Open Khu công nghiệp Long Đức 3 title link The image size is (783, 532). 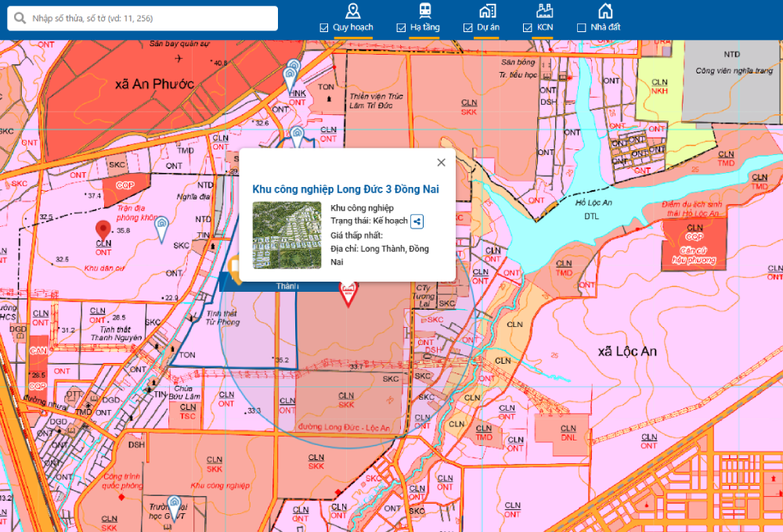click(345, 189)
